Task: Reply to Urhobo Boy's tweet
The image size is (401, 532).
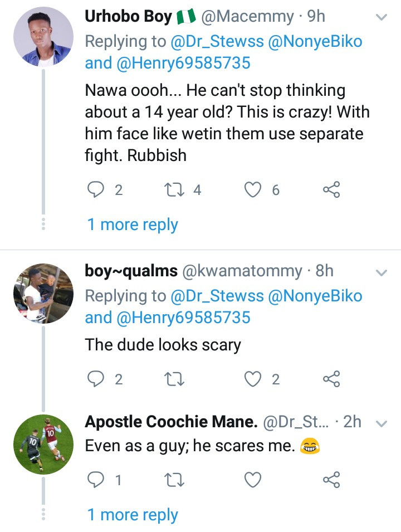Action: 97,191
